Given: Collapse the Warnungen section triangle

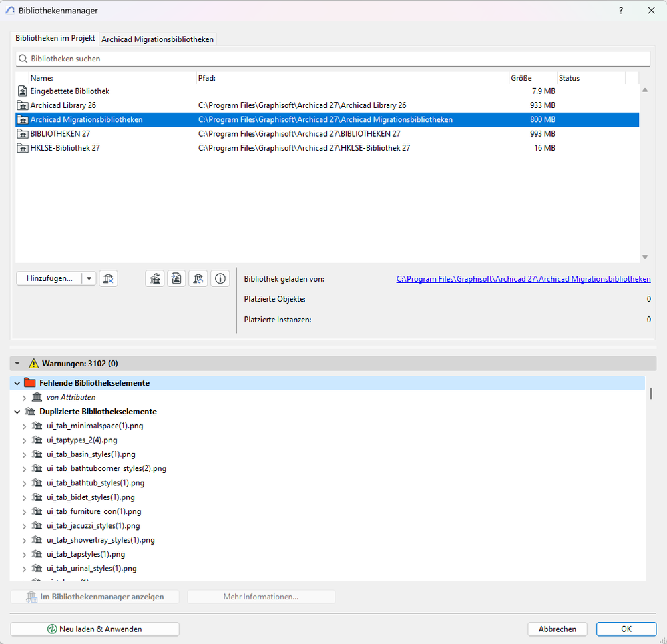Looking at the screenshot, I should click(17, 364).
